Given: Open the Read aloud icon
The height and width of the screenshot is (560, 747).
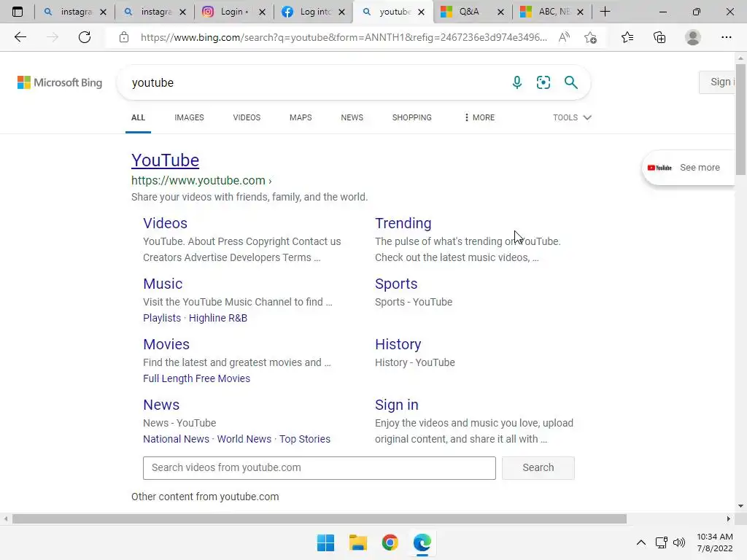Looking at the screenshot, I should click(x=564, y=37).
